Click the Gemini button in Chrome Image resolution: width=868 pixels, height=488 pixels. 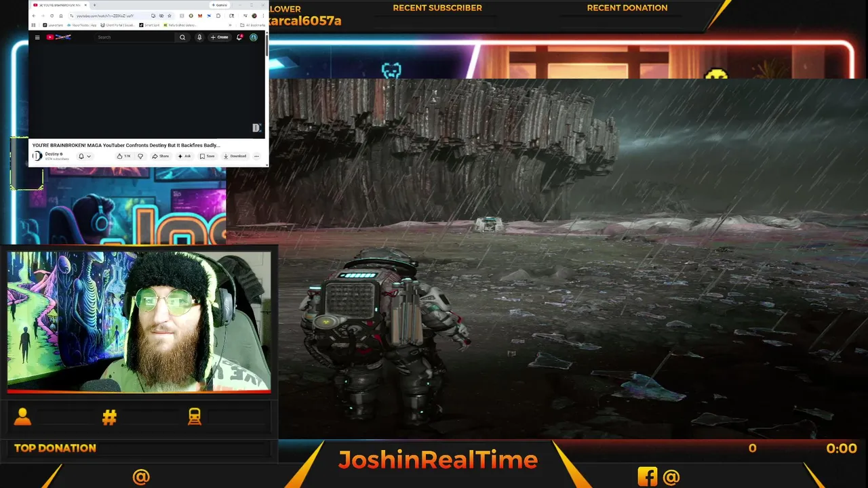(x=219, y=5)
